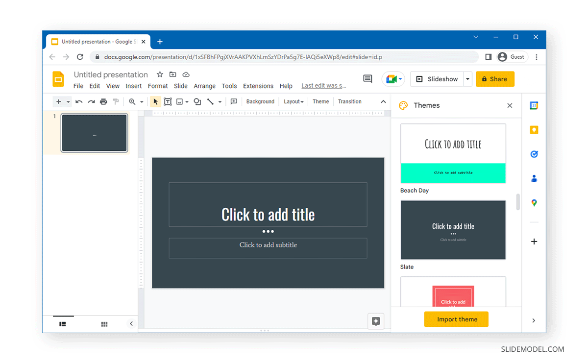Open zoom level dropdown arrow

[142, 102]
